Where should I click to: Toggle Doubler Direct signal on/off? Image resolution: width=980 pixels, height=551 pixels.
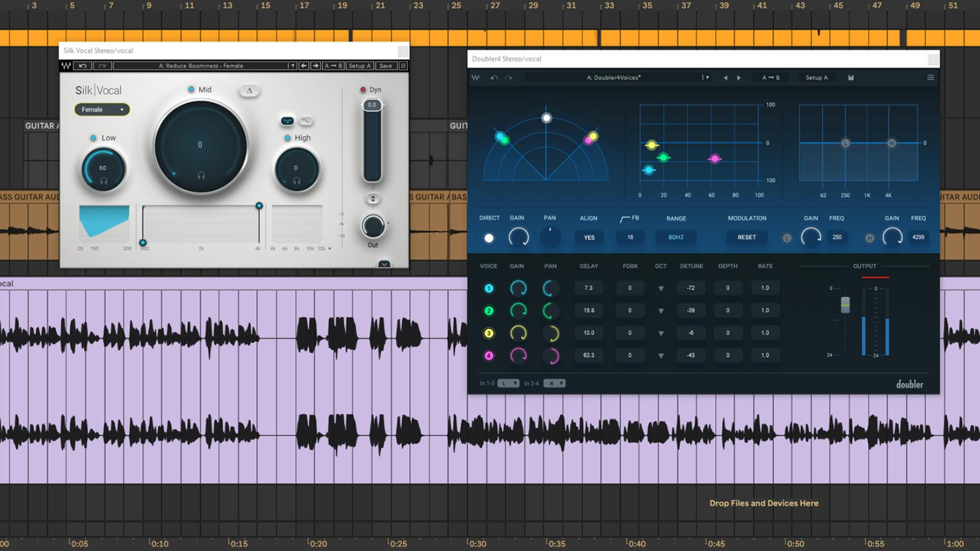(489, 238)
